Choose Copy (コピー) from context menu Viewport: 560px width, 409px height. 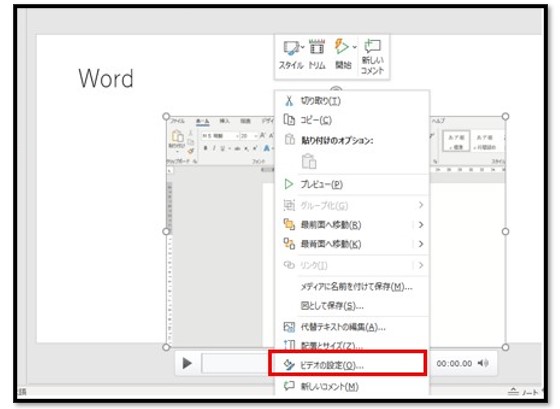(351, 120)
